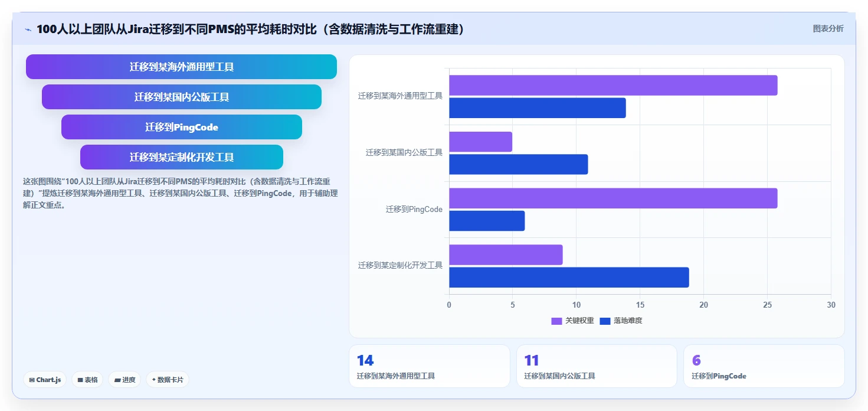The height and width of the screenshot is (411, 868).
Task: Open the data card showing 6
Action: point(764,366)
